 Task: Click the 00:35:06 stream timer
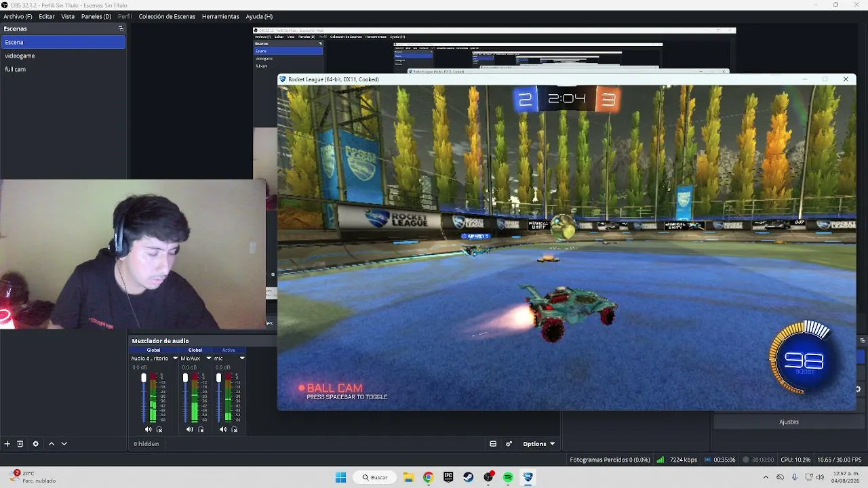pyautogui.click(x=725, y=460)
